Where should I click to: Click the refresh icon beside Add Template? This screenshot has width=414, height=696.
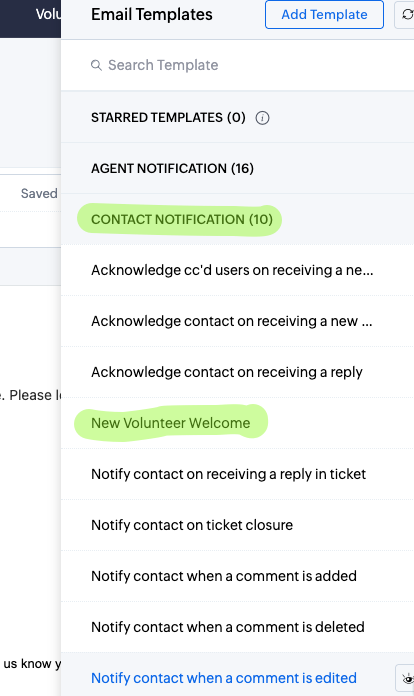click(406, 15)
